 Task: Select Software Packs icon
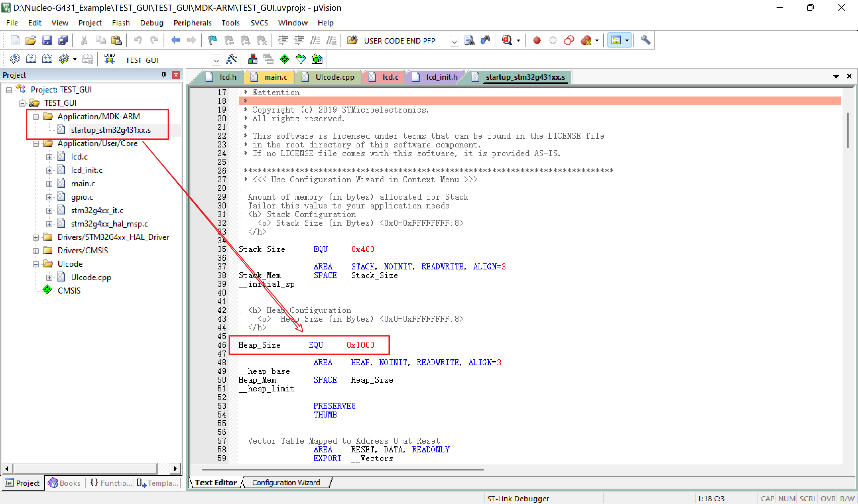coord(301,60)
